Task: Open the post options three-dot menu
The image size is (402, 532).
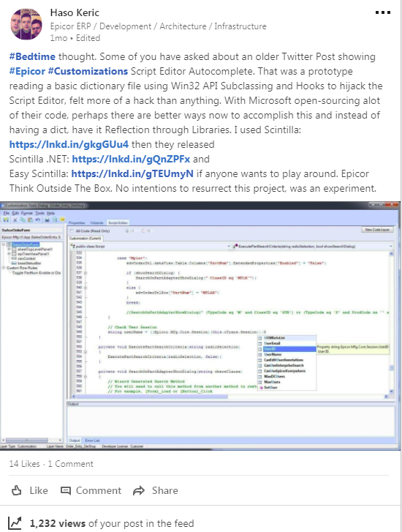Action: pyautogui.click(x=383, y=12)
